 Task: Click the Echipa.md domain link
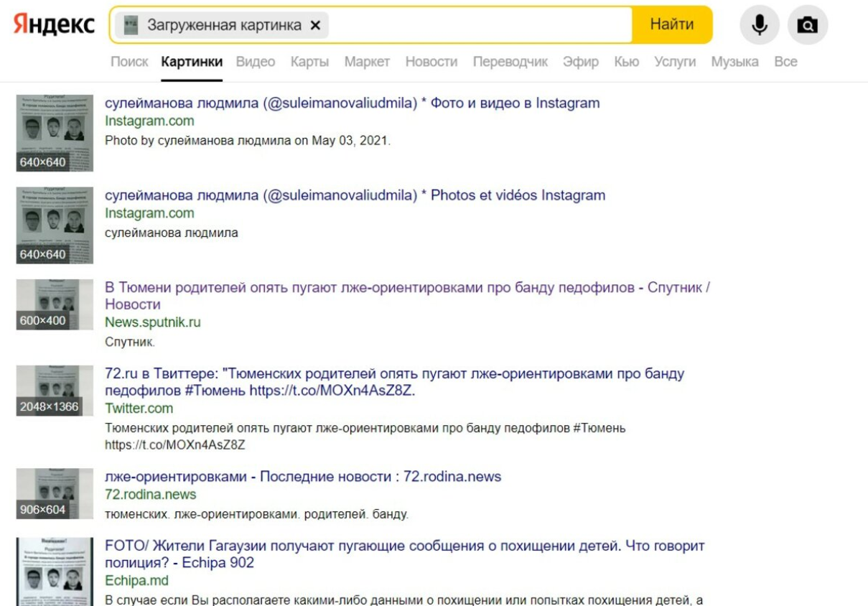pyautogui.click(x=136, y=580)
